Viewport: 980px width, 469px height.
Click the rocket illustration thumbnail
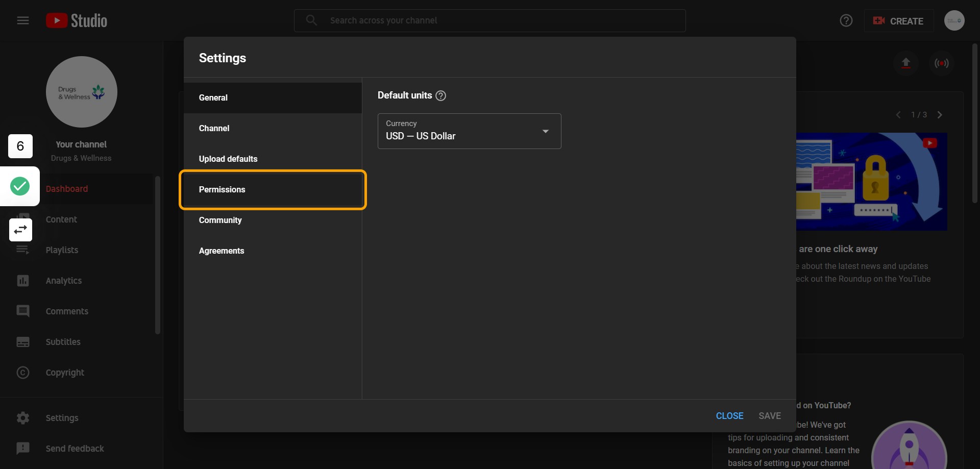(x=909, y=444)
